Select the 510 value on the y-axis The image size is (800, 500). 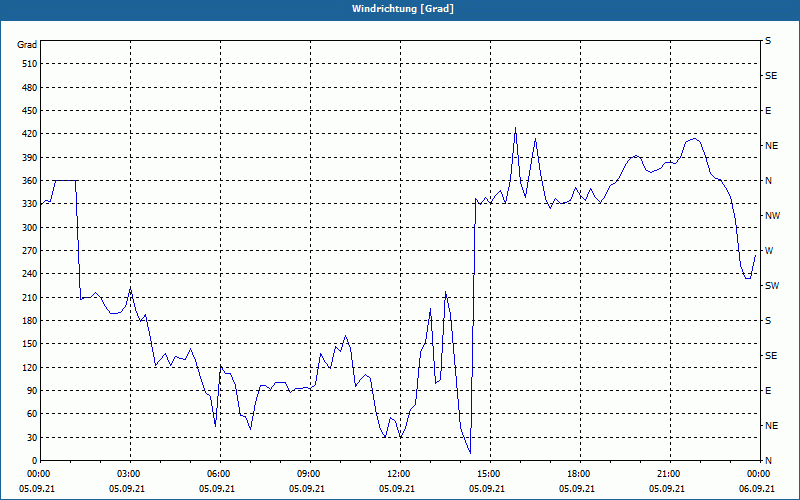[30, 64]
